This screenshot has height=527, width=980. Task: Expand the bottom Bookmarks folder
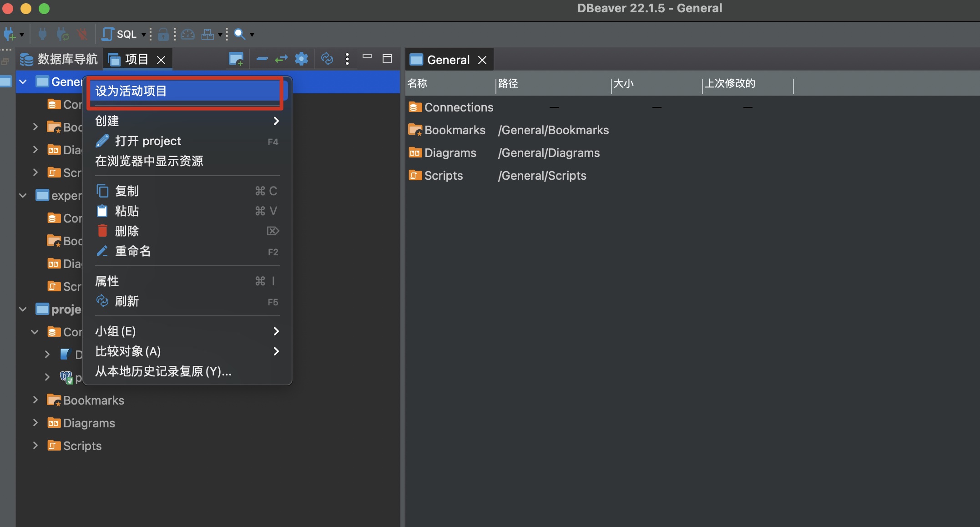[x=35, y=400]
